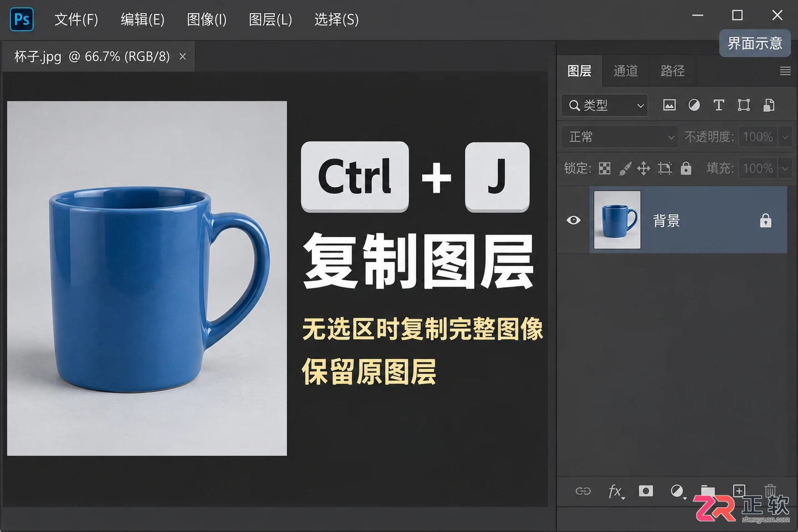Open the fx layer style button

point(616,491)
